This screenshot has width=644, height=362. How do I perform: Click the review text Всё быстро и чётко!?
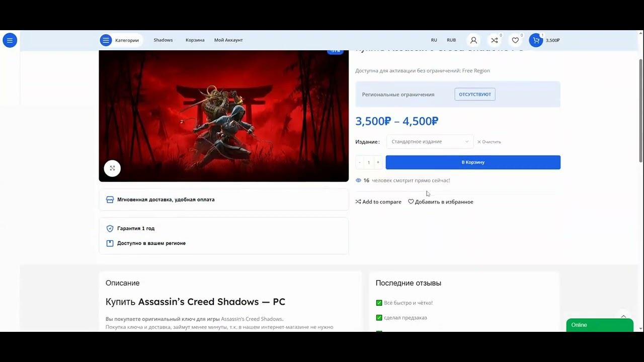(x=408, y=303)
